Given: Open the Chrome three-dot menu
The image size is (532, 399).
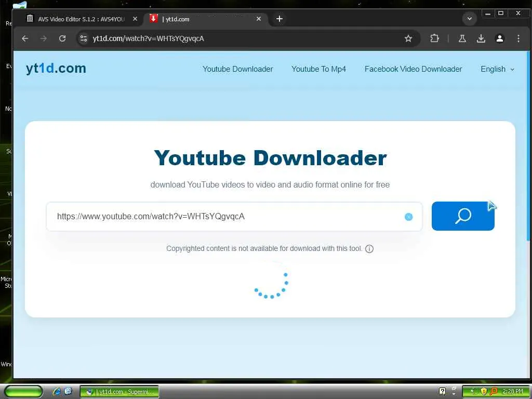Looking at the screenshot, I should [518, 38].
